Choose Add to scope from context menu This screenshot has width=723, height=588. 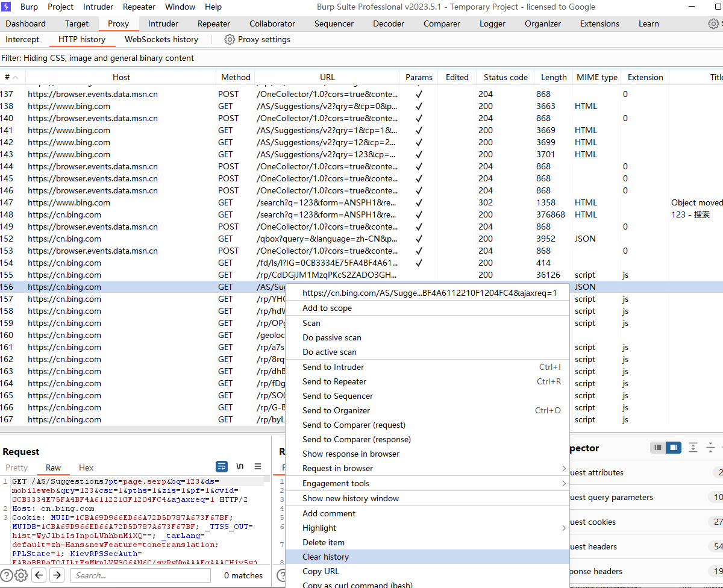pyautogui.click(x=427, y=308)
